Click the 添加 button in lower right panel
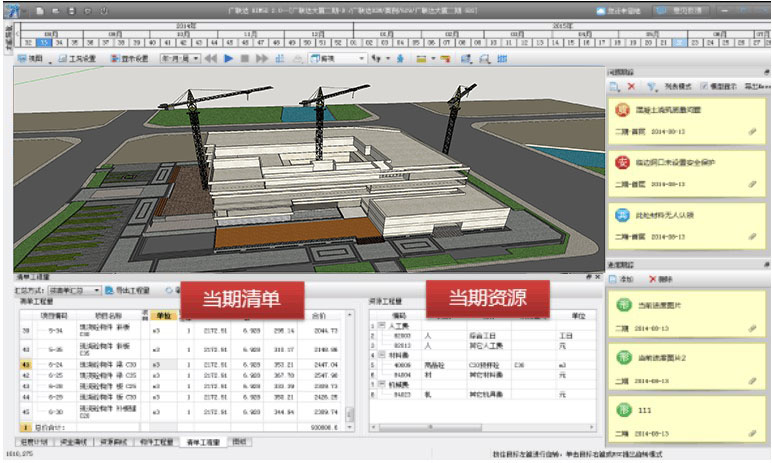The image size is (772, 463). (x=627, y=279)
